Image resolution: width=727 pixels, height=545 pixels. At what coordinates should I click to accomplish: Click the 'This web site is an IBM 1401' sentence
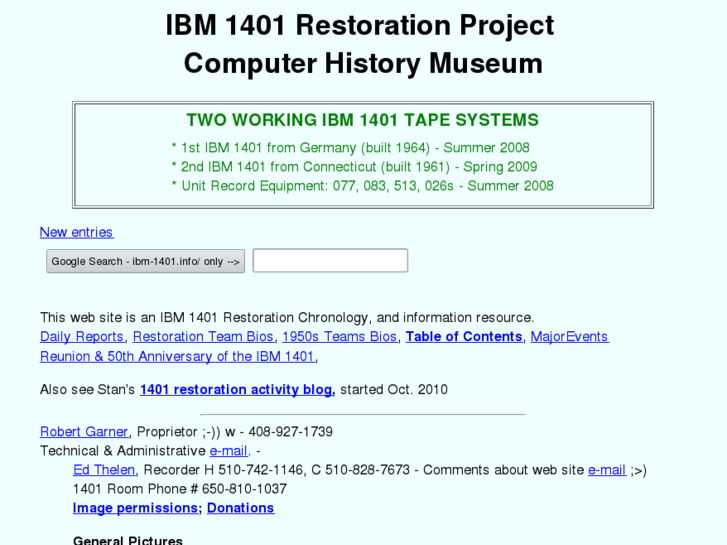(x=287, y=318)
